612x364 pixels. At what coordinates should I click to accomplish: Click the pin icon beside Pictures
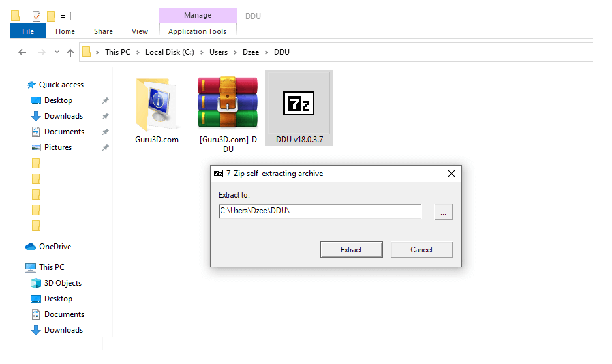(106, 147)
